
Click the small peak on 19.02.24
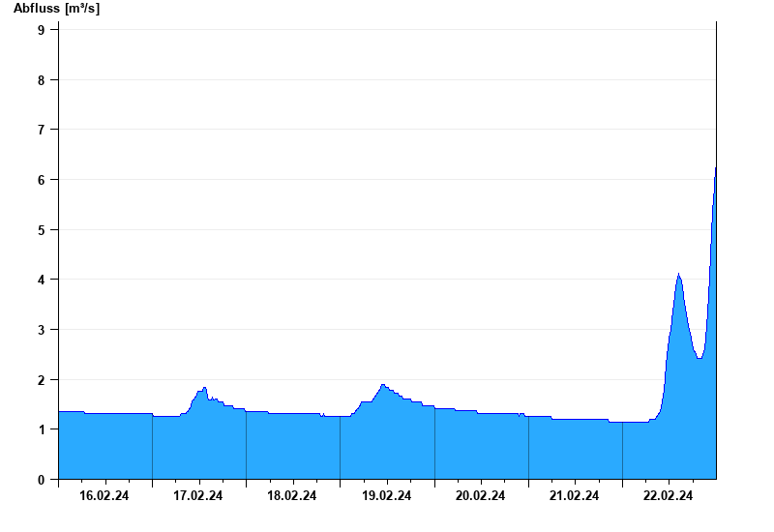click(x=382, y=385)
